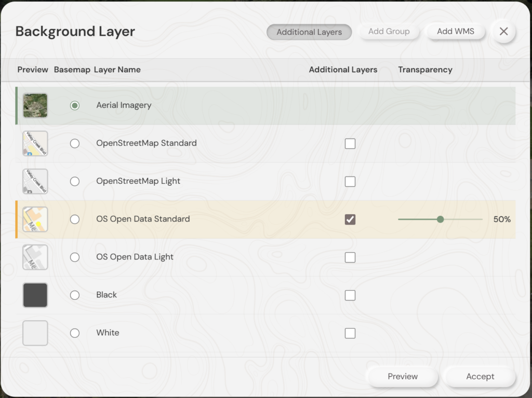Click the White basemap preview swatch
Screen dimensions: 532x398
point(35,333)
